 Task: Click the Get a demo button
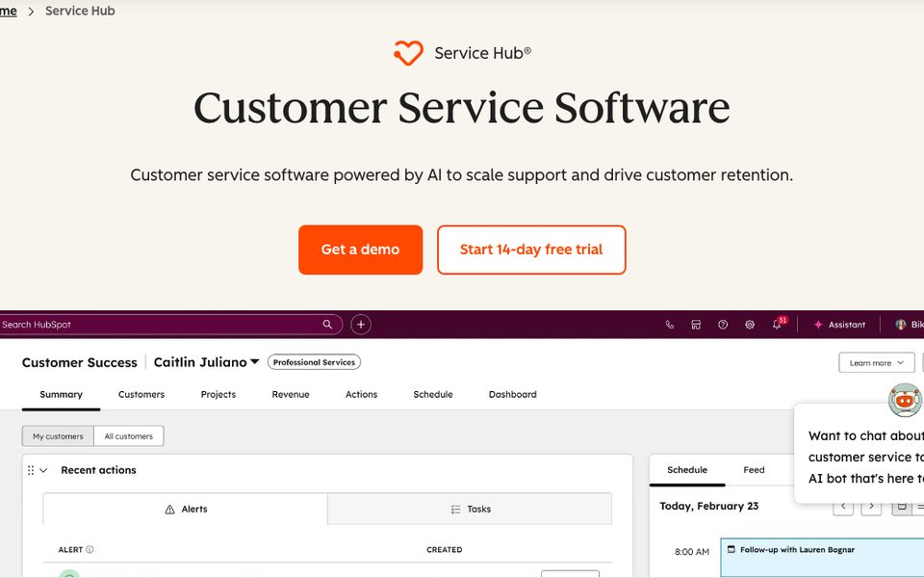coord(361,250)
